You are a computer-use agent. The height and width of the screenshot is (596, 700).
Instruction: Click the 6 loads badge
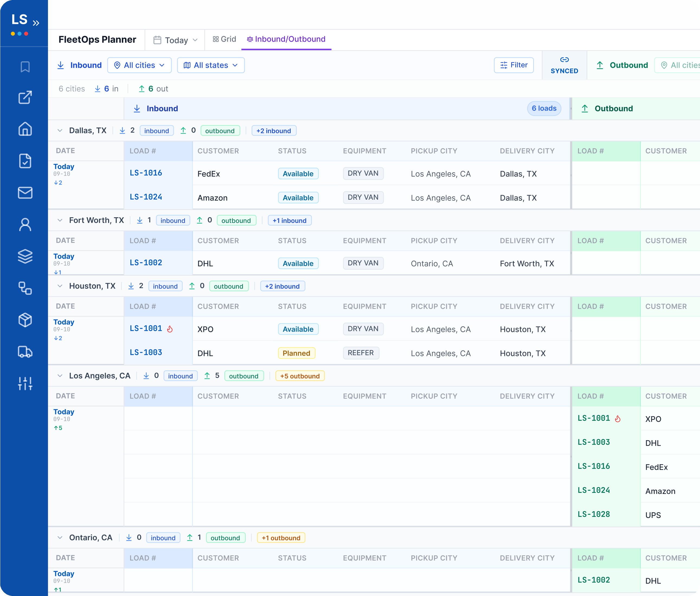[x=544, y=108]
